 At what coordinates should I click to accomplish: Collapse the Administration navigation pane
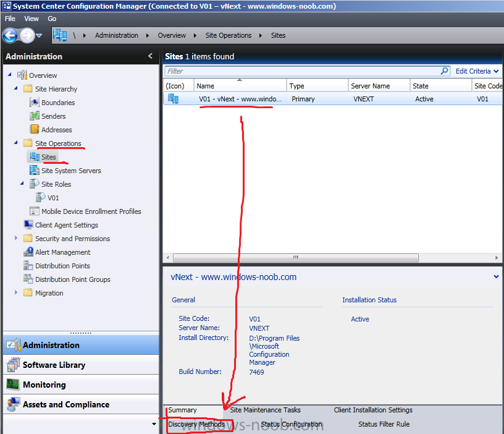pos(151,56)
